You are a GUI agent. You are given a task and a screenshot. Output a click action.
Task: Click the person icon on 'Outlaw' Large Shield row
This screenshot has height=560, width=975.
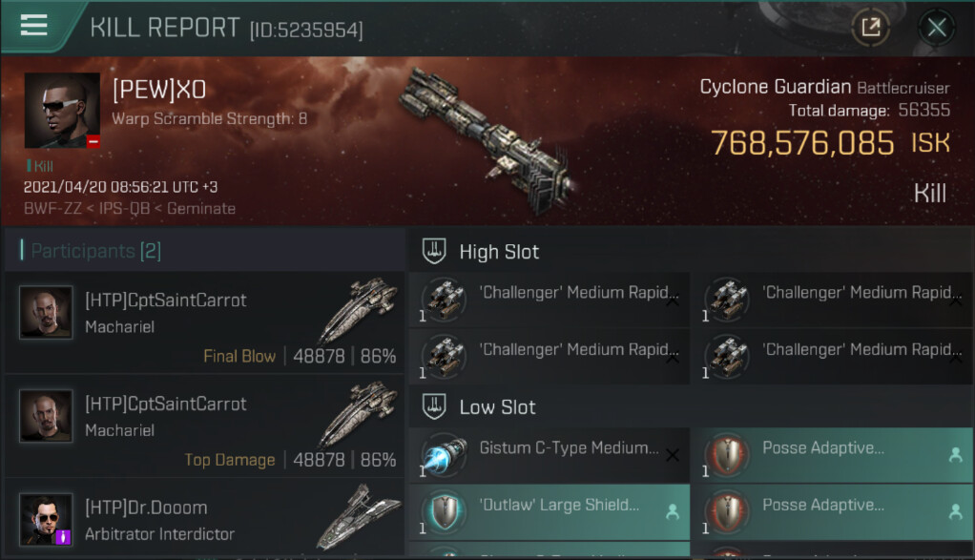coord(673,511)
